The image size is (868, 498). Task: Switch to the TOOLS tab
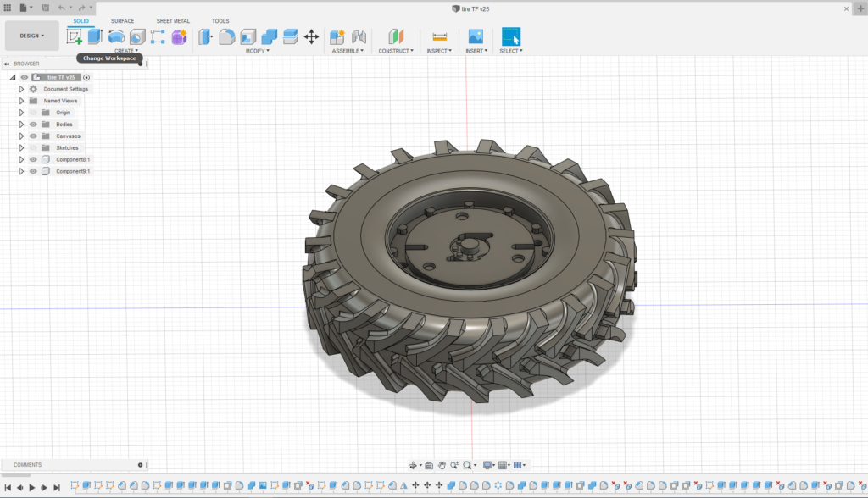pyautogui.click(x=220, y=21)
